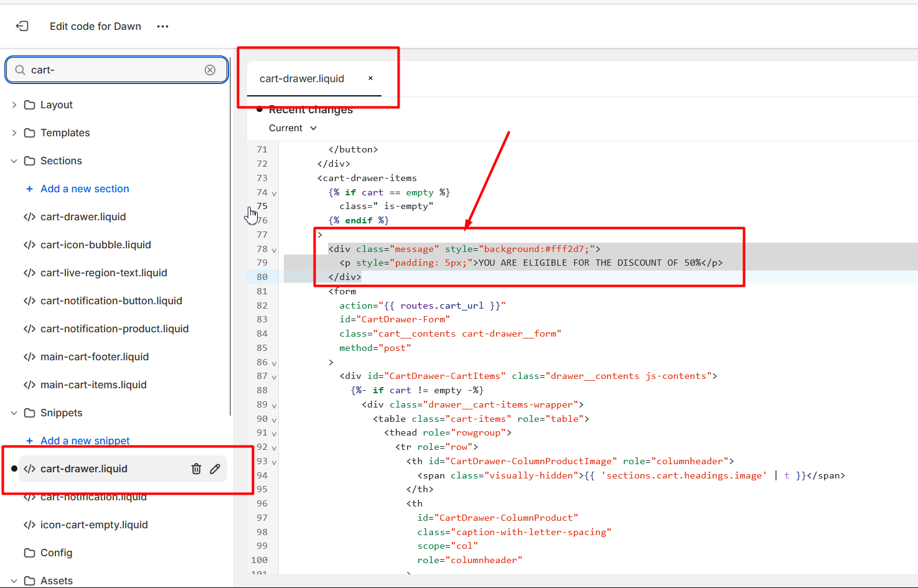
Task: Open cart-notification-product.liquid file
Action: pos(114,329)
